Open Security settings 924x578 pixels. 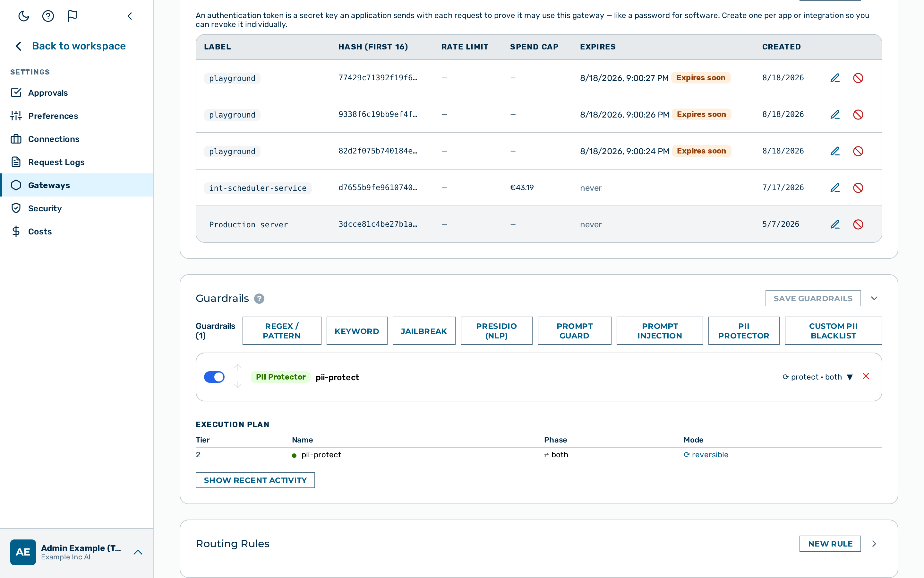[x=77, y=208]
